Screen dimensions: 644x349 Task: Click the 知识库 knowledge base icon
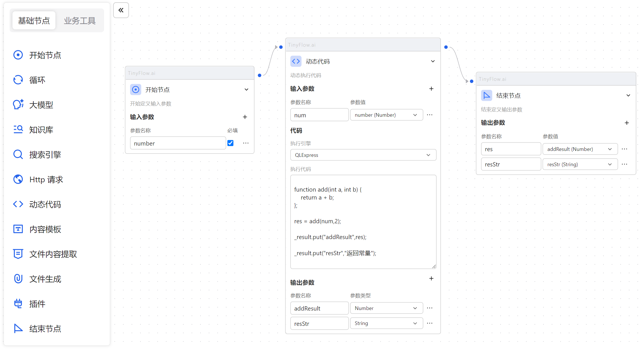(x=18, y=129)
